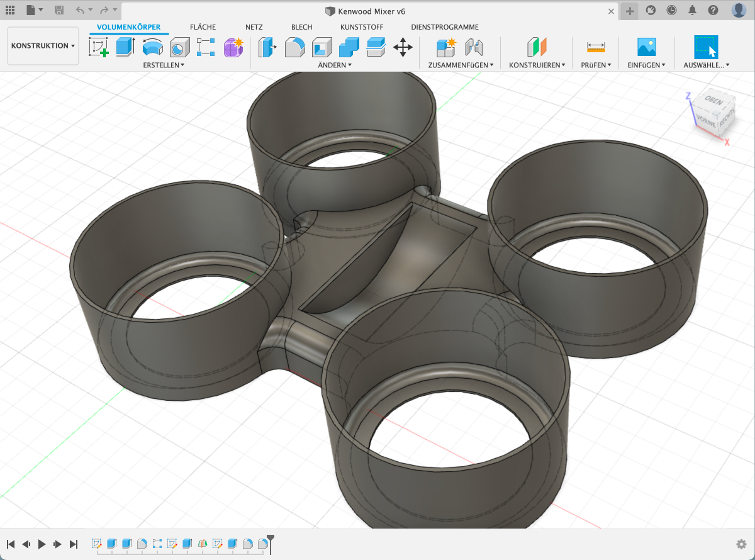Click the Create Sketch tool icon
The image size is (755, 560).
pos(98,47)
